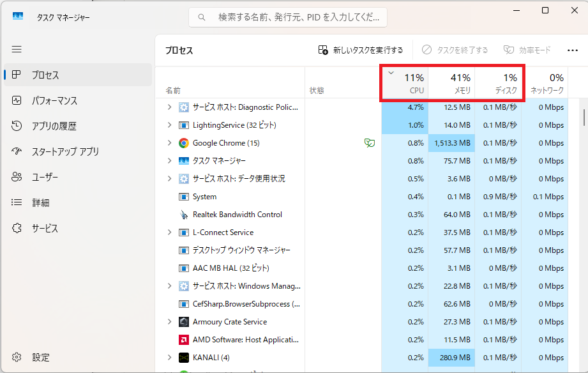Click the search magnifier icon
588x373 pixels.
tap(202, 17)
